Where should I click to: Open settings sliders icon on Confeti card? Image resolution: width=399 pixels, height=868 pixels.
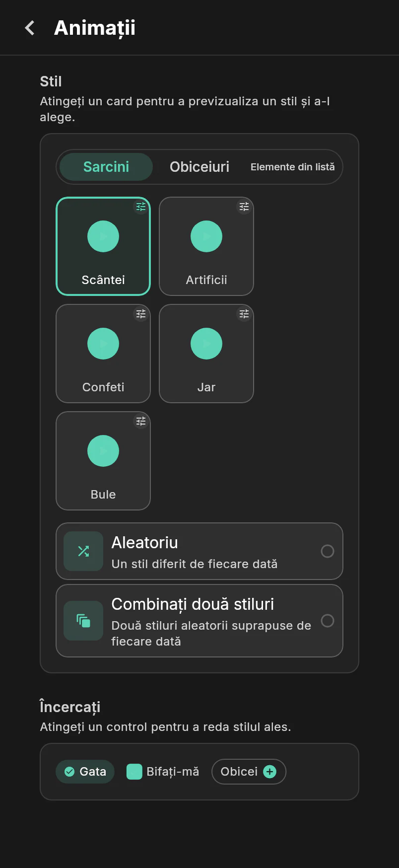[x=141, y=314]
